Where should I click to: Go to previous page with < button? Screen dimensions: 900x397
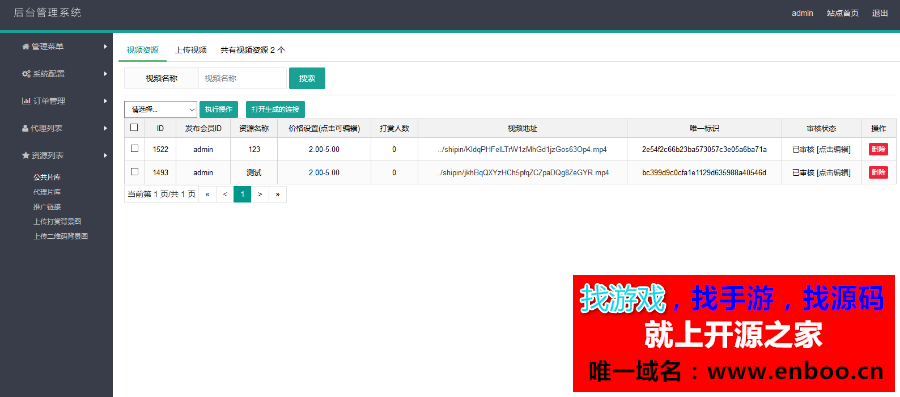click(225, 194)
